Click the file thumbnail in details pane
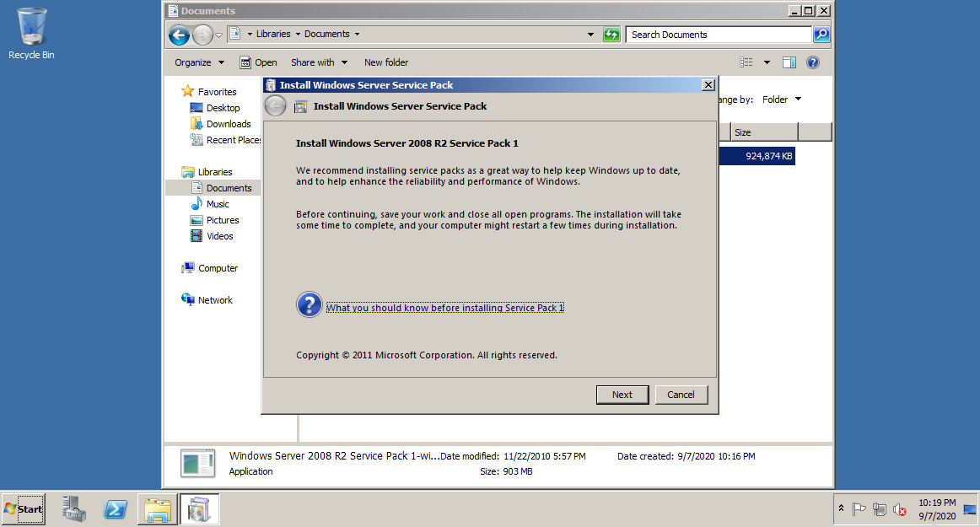The image size is (980, 527). [x=197, y=463]
